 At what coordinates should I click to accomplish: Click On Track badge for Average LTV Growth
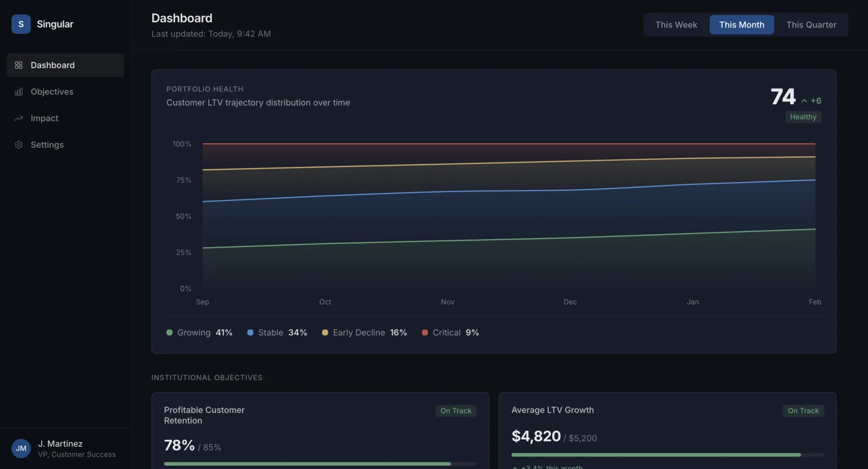click(803, 410)
